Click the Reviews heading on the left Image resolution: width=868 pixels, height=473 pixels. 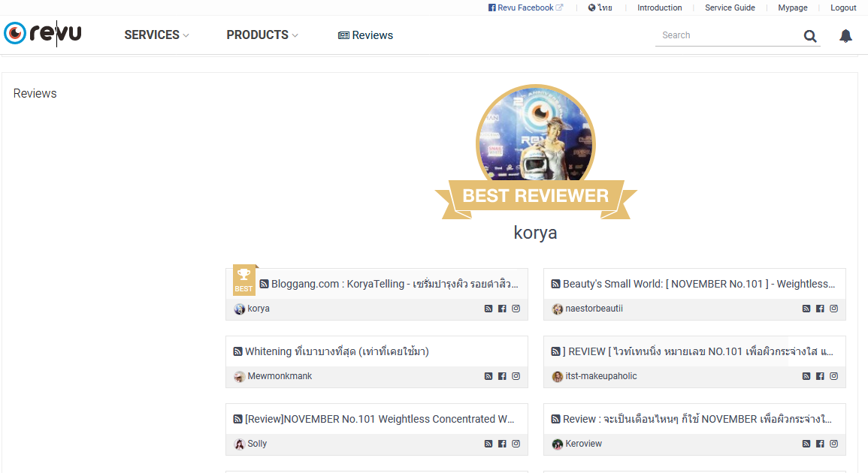click(35, 94)
